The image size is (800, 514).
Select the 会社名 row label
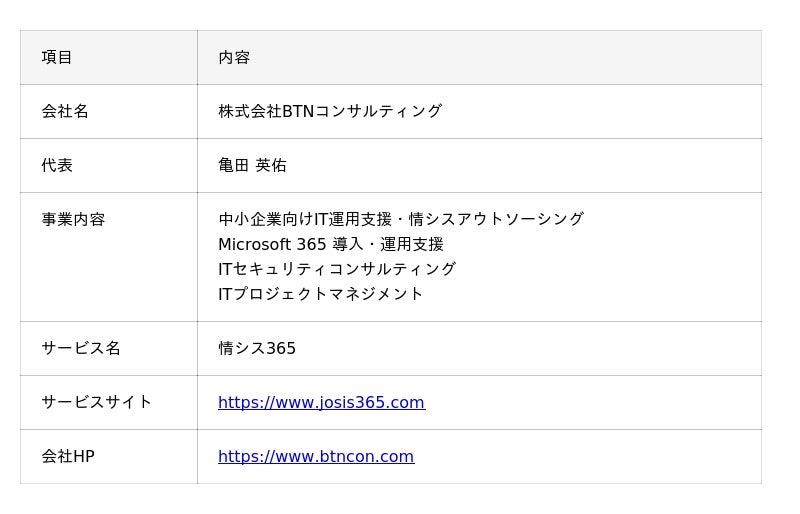coord(65,111)
